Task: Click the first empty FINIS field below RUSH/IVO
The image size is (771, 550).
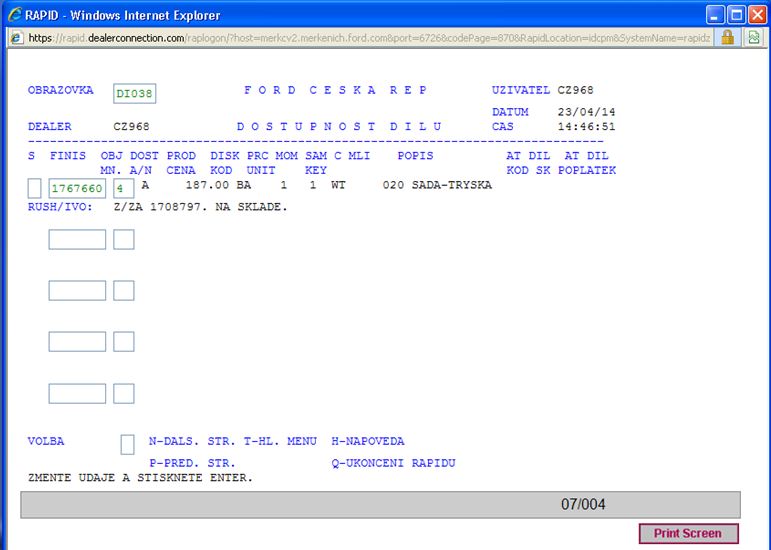Action: pyautogui.click(x=77, y=239)
